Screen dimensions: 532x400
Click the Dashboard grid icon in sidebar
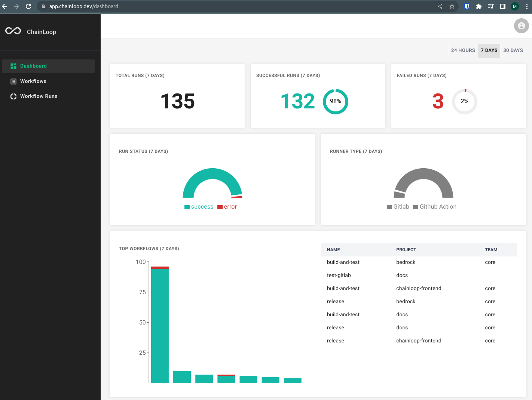13,66
